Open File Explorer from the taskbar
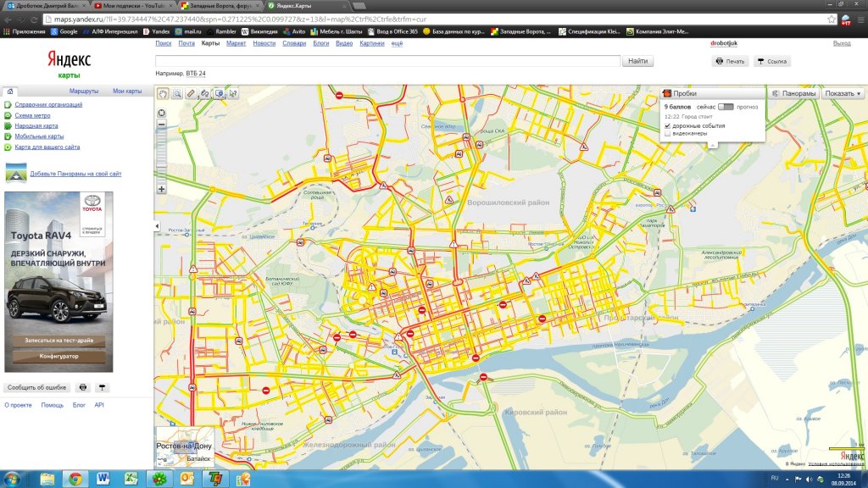 47,479
